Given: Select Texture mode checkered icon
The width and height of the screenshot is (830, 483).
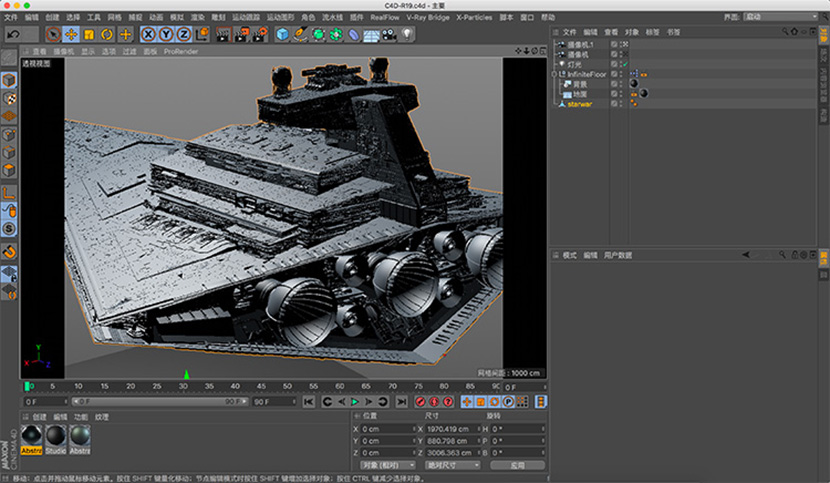Looking at the screenshot, I should pyautogui.click(x=8, y=99).
